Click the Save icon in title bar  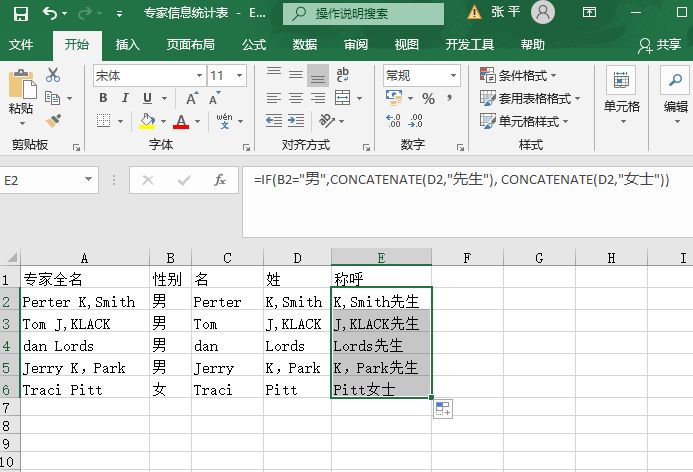tap(23, 14)
